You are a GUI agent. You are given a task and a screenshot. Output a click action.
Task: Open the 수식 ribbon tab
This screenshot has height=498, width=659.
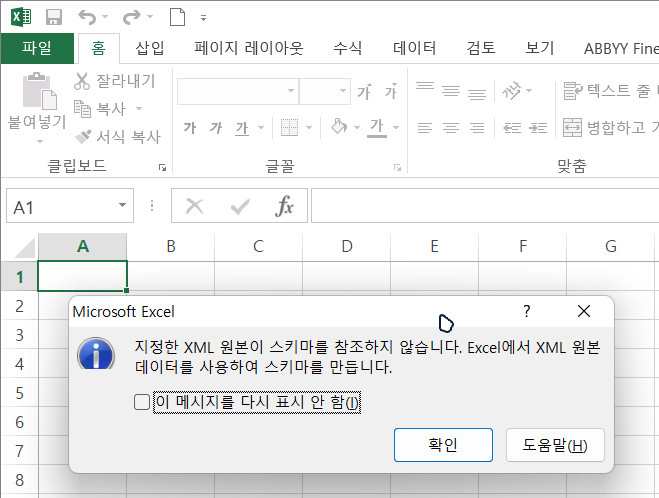tap(347, 48)
